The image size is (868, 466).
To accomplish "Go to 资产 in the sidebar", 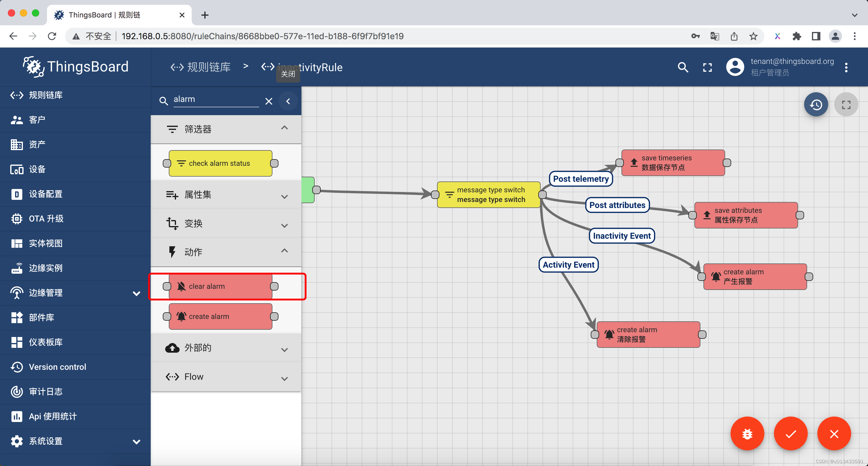I will (x=75, y=145).
